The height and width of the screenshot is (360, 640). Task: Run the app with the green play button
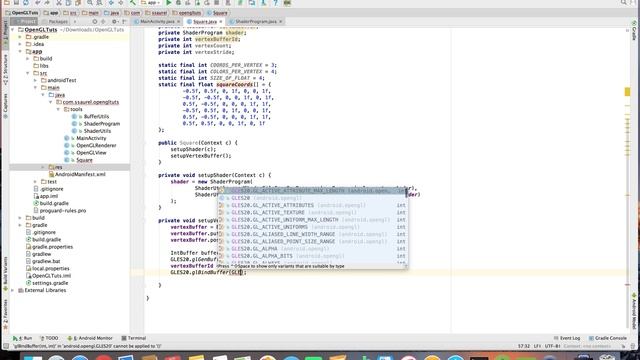tap(169, 3)
